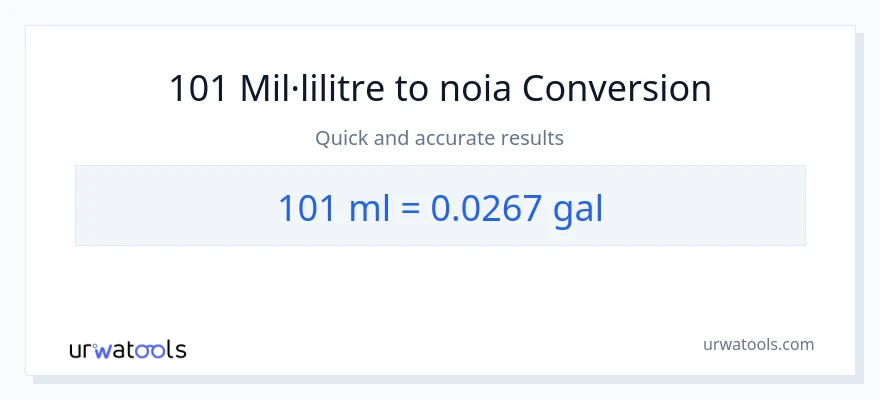Select the 'Quick and accurate results' subtitle
The height and width of the screenshot is (400, 880).
tap(440, 138)
